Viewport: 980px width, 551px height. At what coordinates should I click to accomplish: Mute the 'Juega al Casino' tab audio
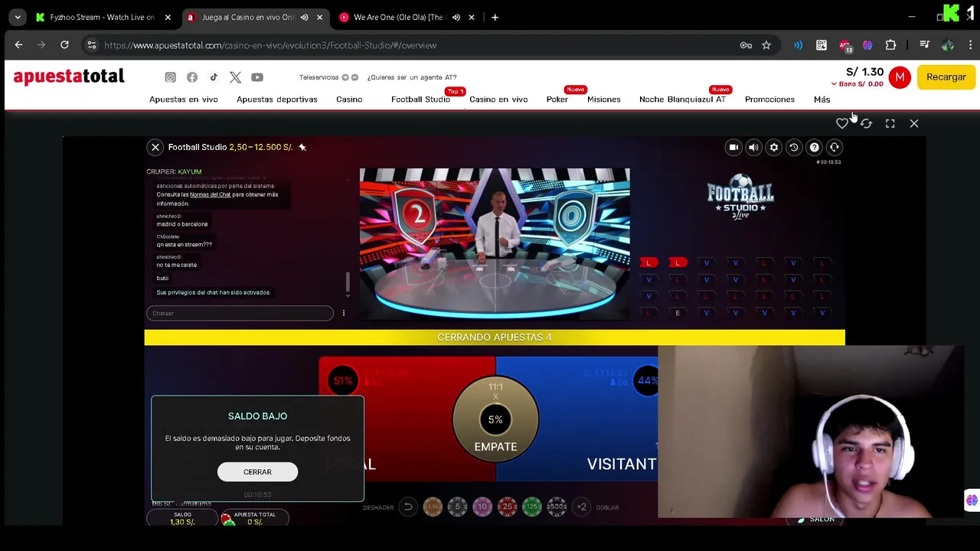pyautogui.click(x=304, y=17)
